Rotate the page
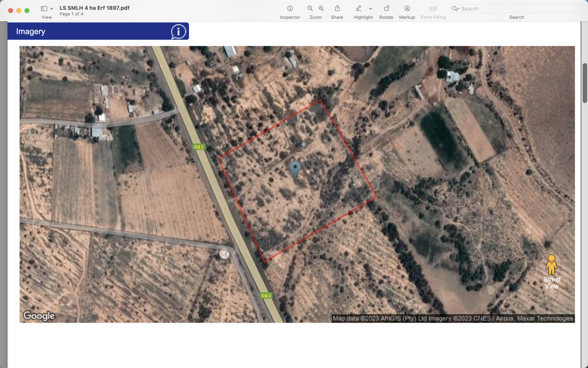Screen dimensions: 588x368 (386, 9)
